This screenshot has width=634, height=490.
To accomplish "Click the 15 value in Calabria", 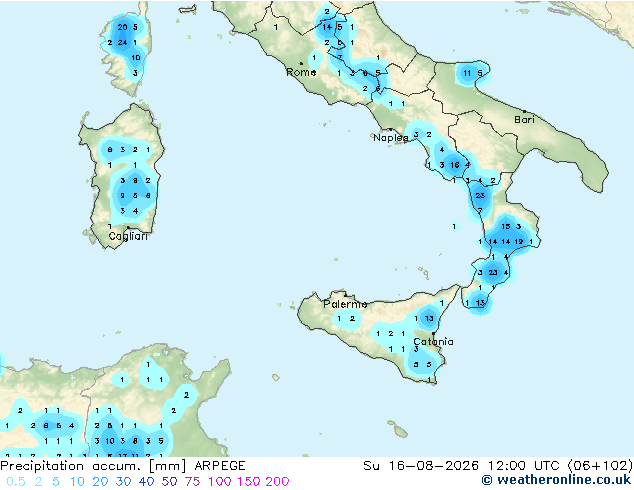I will 505,226.
